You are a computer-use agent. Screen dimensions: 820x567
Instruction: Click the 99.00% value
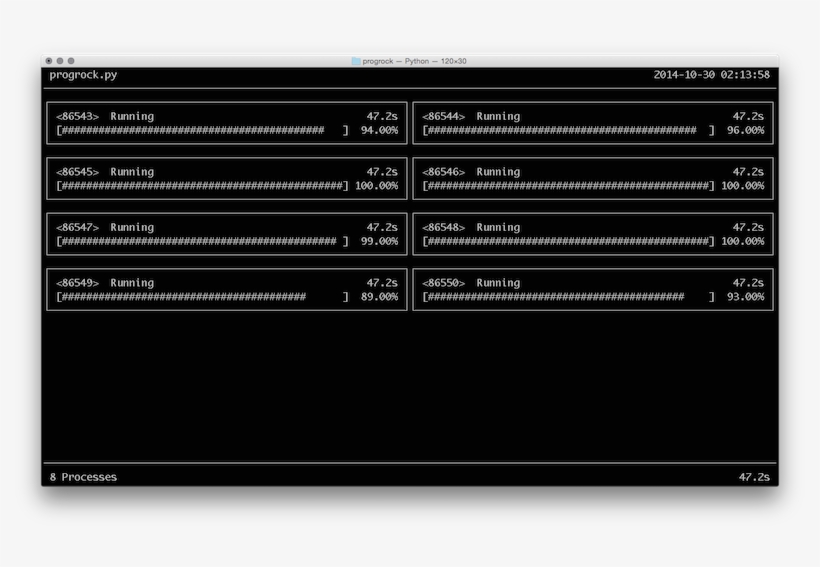[x=379, y=241]
